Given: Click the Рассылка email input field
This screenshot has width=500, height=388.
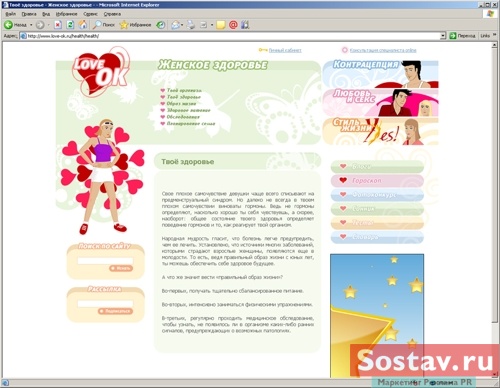Looking at the screenshot, I should 105,304.
